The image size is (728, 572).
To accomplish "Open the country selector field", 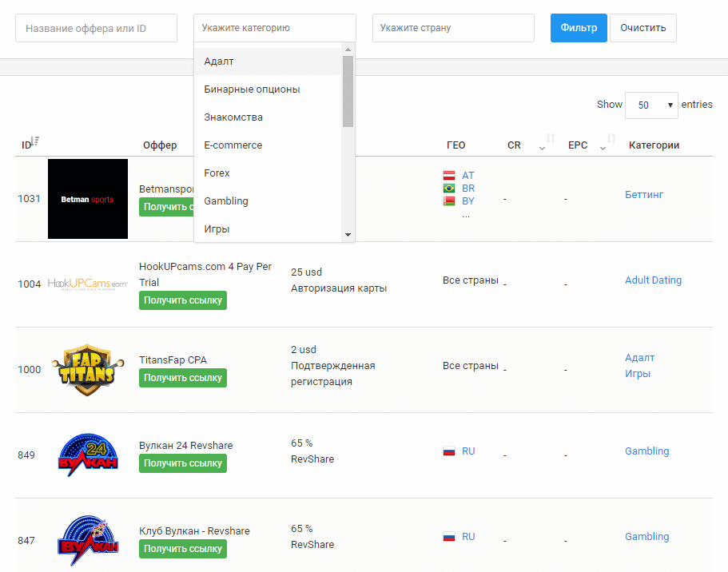I will pyautogui.click(x=453, y=28).
